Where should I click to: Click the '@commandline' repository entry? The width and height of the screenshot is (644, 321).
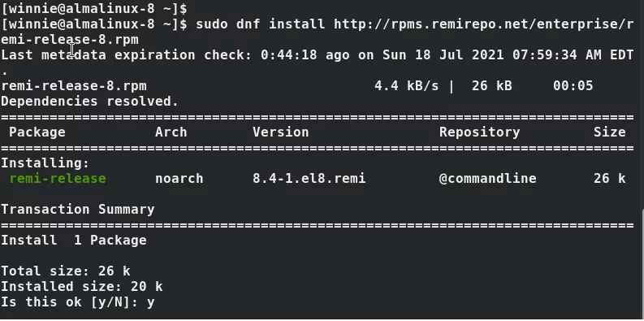[x=487, y=179]
